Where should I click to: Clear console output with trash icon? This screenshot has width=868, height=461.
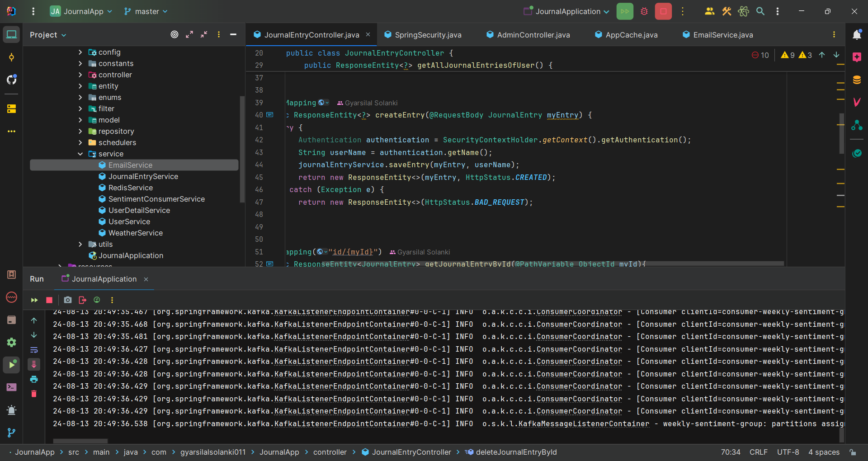pos(34,394)
